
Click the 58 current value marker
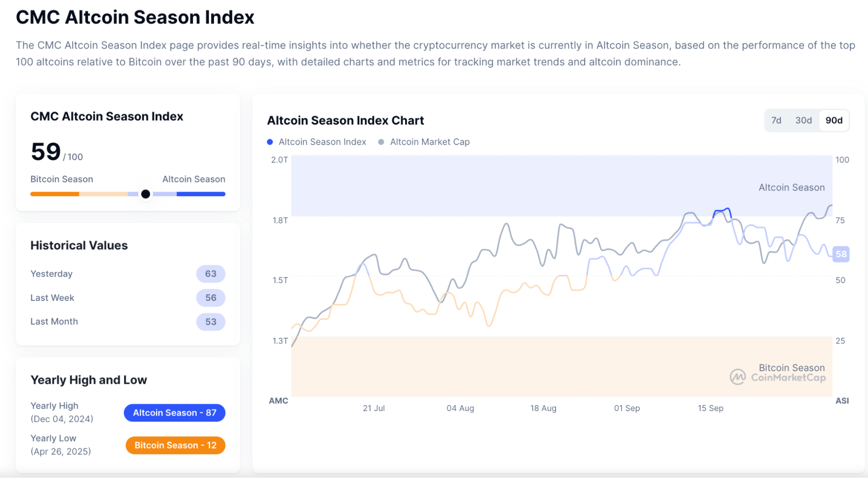click(x=841, y=254)
